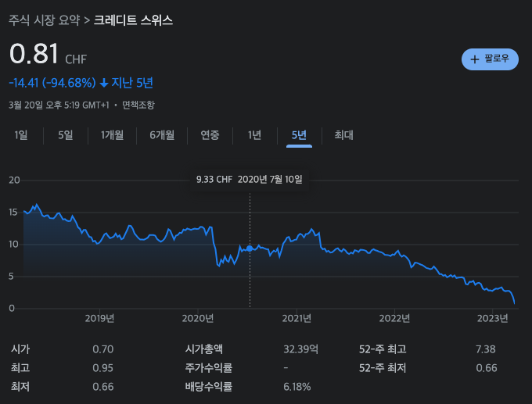Switch to the 1년 range tab

(255, 135)
